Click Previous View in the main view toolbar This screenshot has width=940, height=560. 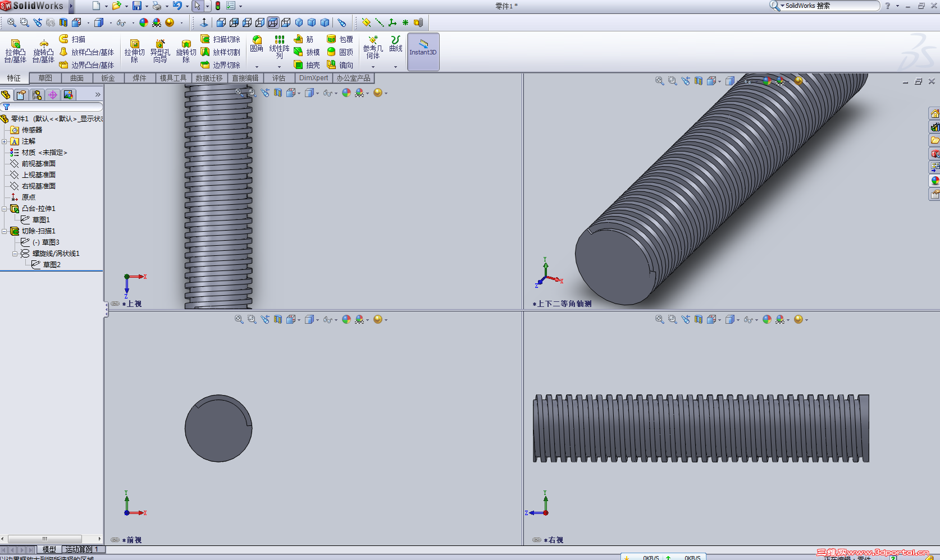pyautogui.click(x=38, y=22)
